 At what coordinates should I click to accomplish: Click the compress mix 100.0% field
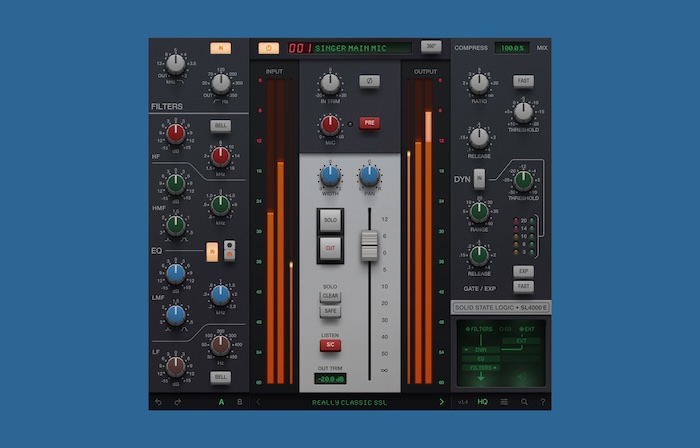click(x=512, y=48)
